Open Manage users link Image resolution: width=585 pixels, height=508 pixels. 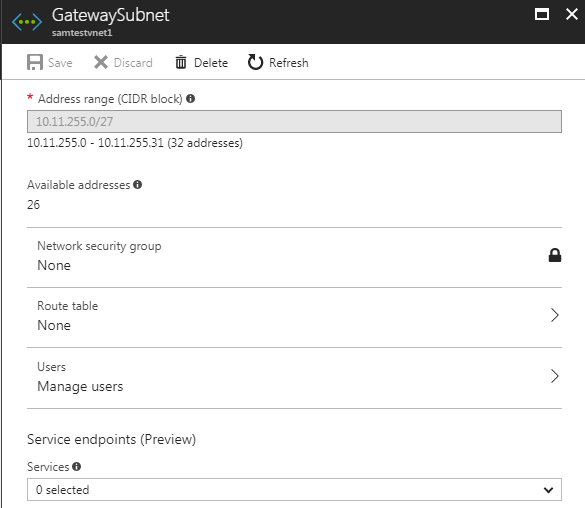(80, 386)
